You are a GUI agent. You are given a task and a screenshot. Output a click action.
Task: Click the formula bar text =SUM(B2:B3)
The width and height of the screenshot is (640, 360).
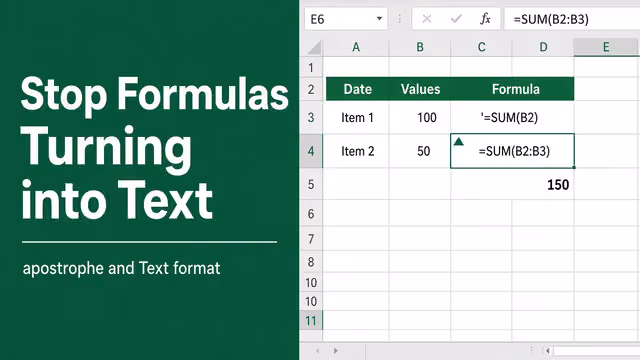tap(551, 19)
